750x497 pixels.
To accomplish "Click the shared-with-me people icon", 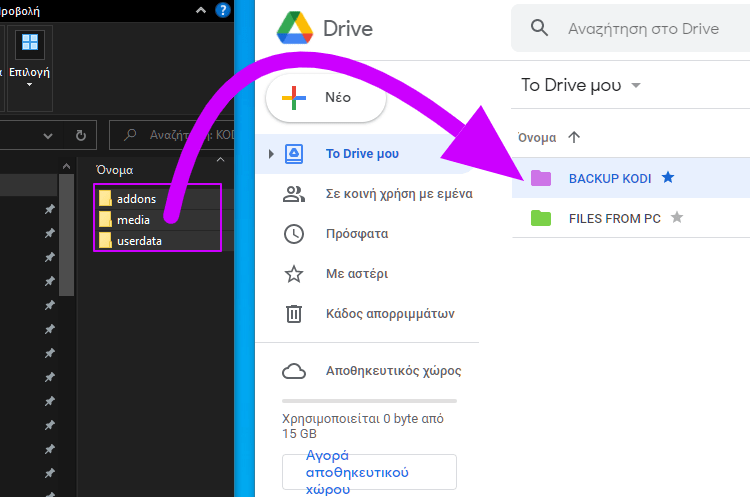I will click(294, 194).
